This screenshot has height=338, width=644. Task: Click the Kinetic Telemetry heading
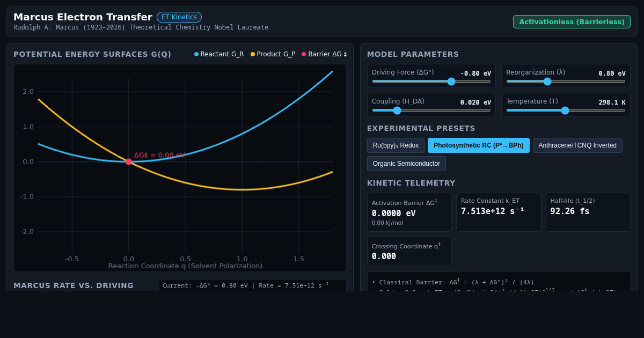[411, 183]
